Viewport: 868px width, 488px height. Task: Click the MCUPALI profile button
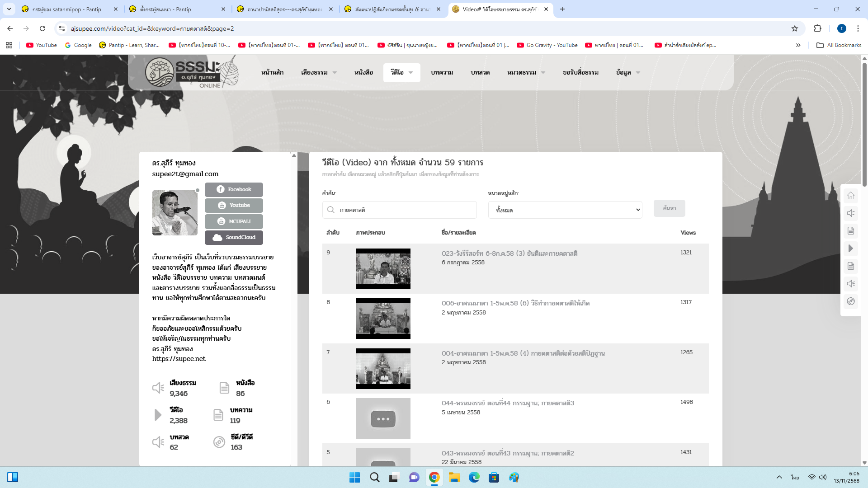(x=234, y=221)
